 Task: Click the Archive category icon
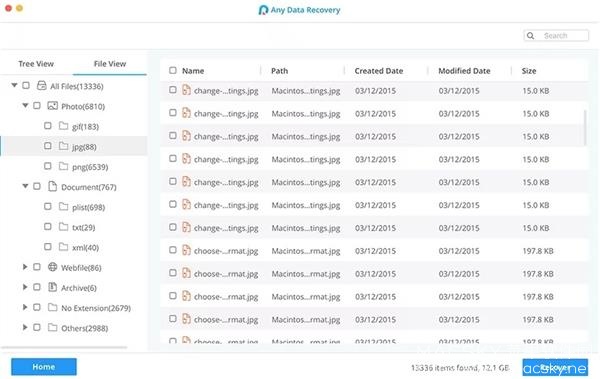52,287
